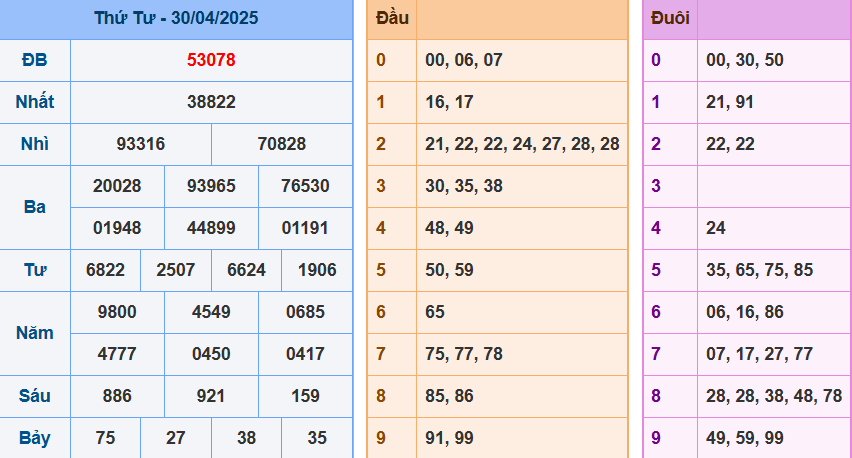Select fifth prize number 0417
The image size is (852, 458).
[x=305, y=354]
